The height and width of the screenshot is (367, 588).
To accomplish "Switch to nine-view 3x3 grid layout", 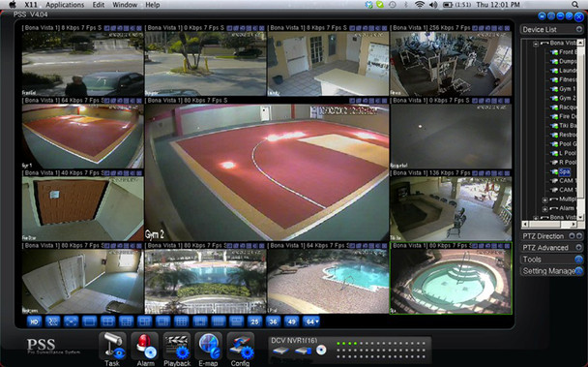I will (x=182, y=321).
